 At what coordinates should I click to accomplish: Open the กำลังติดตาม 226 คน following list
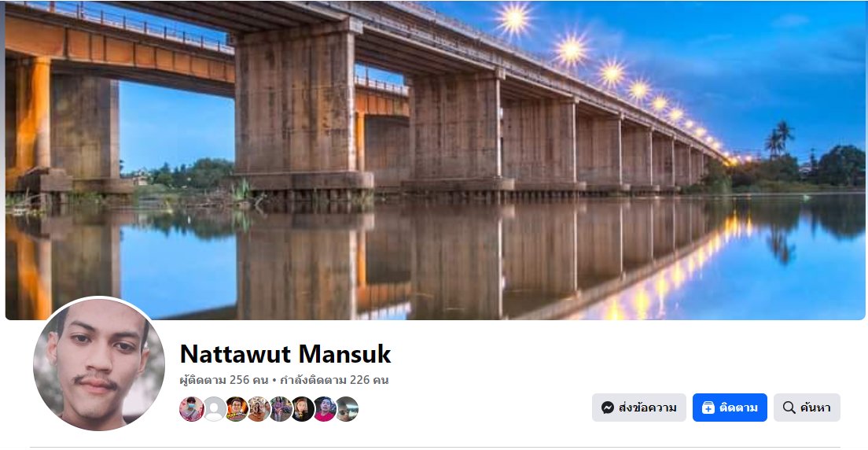click(334, 380)
